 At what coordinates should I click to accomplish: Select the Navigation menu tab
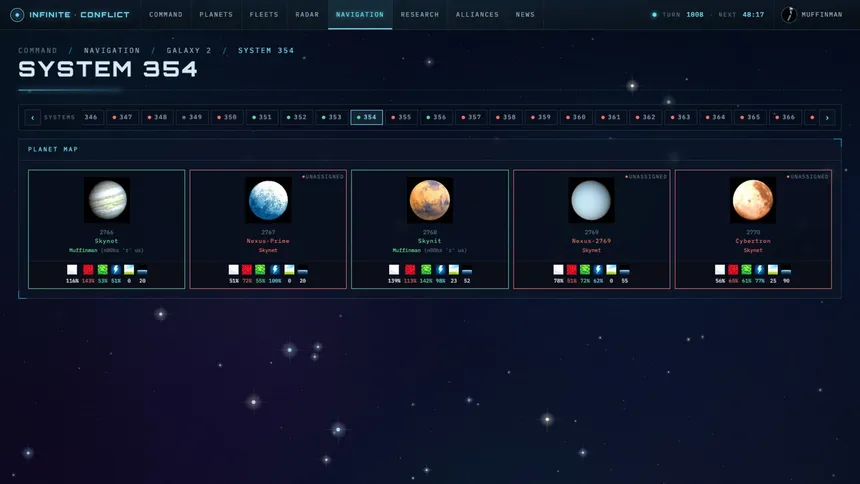coord(360,15)
